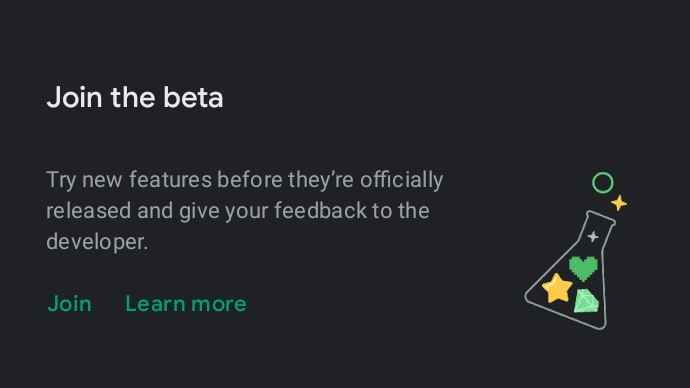This screenshot has height=388, width=690.
Task: Click the word 'Join' in the heading
Action: pyautogui.click(x=74, y=97)
